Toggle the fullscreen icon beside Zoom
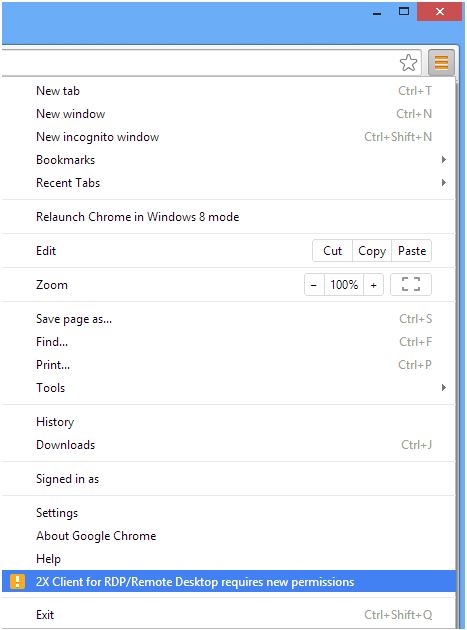 [x=411, y=284]
